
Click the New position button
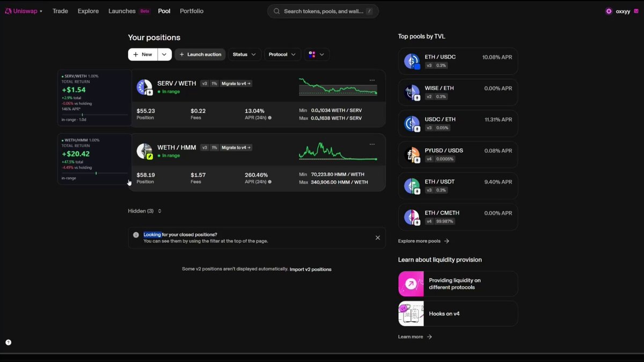(x=143, y=54)
